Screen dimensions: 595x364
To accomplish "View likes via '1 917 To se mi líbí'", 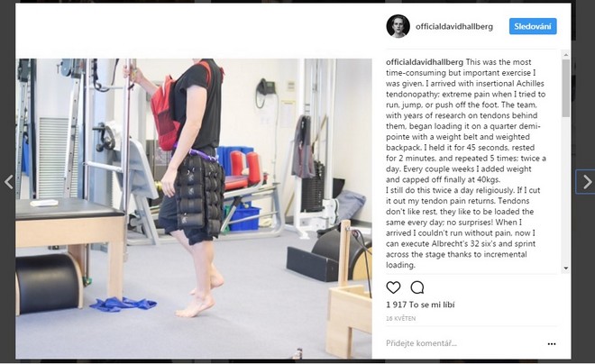I will pos(420,305).
